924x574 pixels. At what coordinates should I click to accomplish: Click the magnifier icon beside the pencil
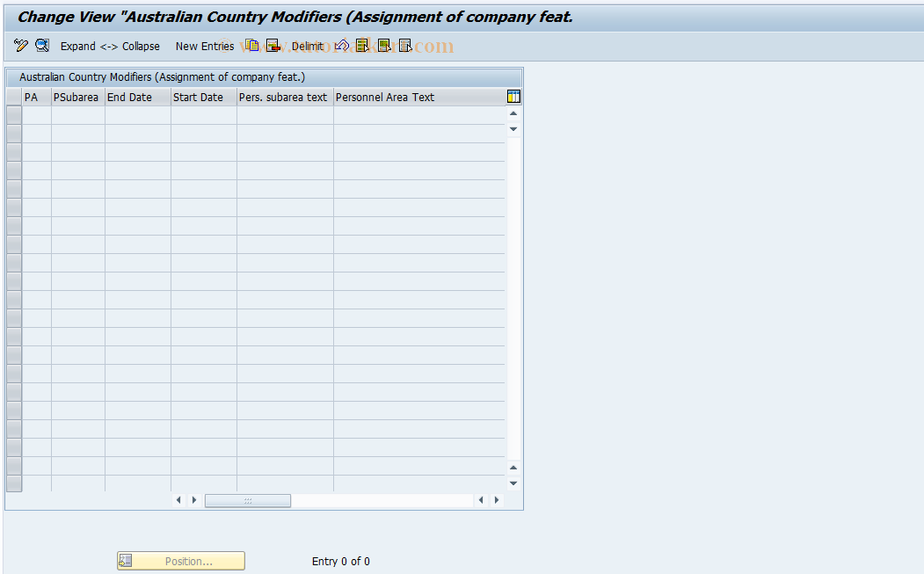tap(42, 46)
